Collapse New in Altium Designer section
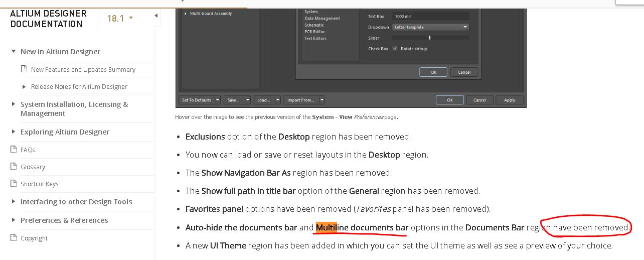Viewport: 644px width, 260px height. 14,52
